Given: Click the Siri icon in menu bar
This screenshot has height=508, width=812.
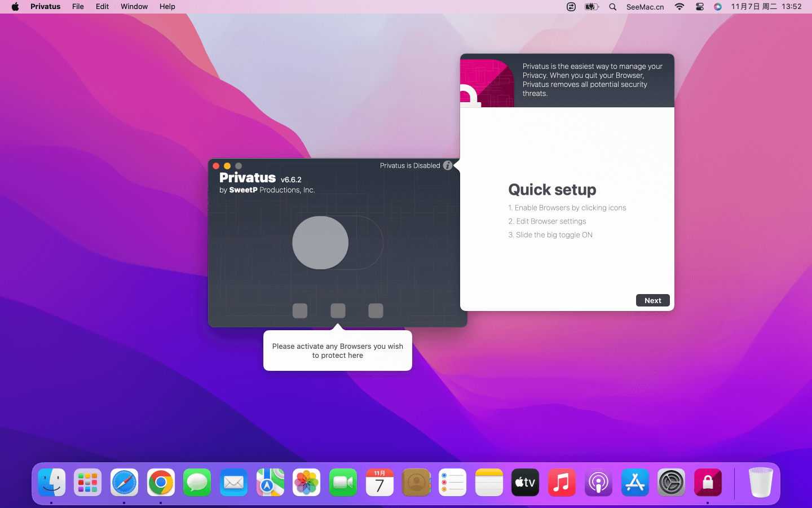Looking at the screenshot, I should pyautogui.click(x=718, y=7).
